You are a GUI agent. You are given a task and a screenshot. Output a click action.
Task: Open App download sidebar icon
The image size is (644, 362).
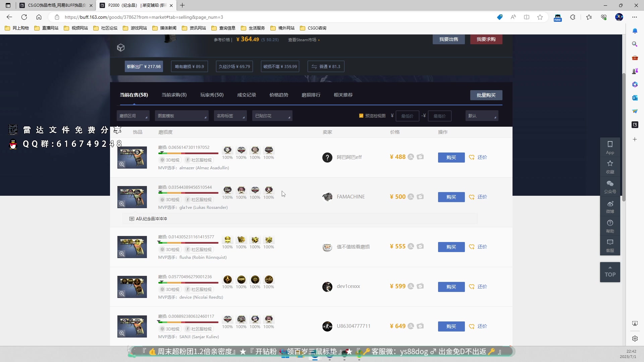(x=610, y=147)
